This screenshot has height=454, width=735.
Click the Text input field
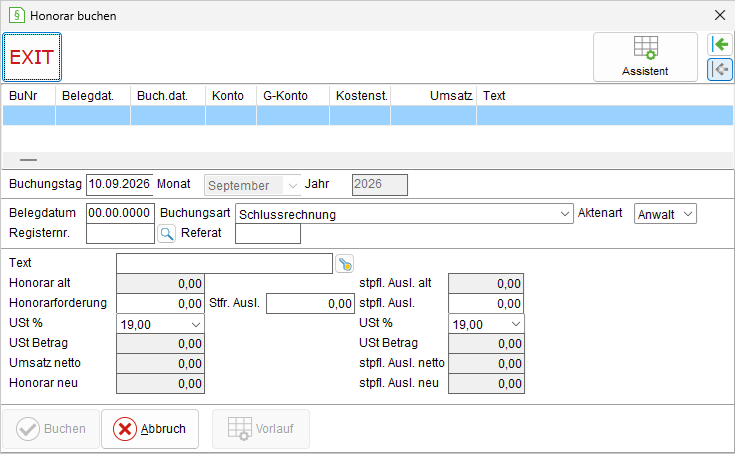(225, 263)
